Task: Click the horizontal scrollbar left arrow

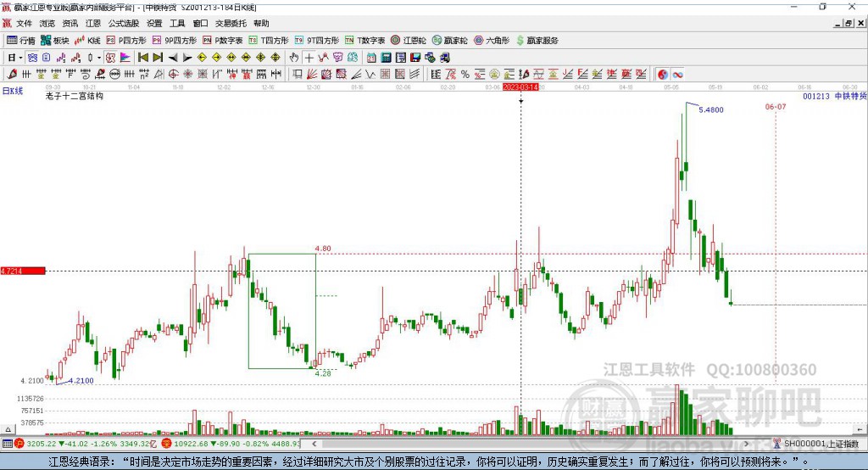Action: [x=314, y=444]
